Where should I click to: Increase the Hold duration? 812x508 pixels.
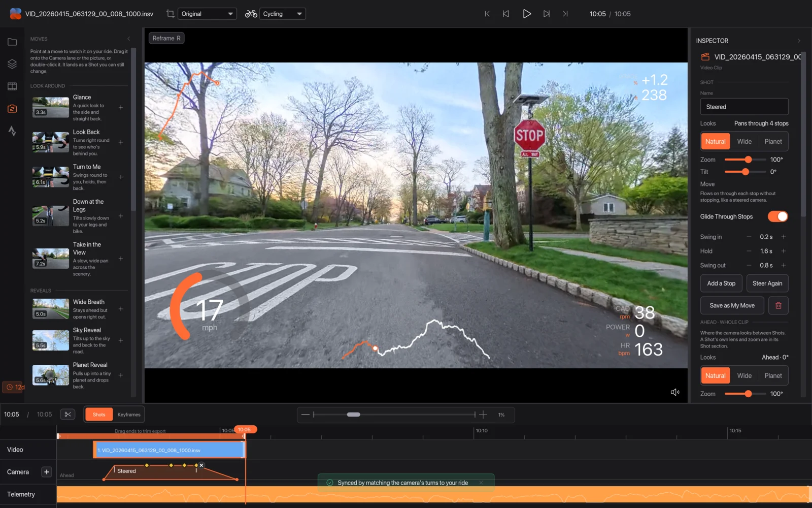coord(784,251)
